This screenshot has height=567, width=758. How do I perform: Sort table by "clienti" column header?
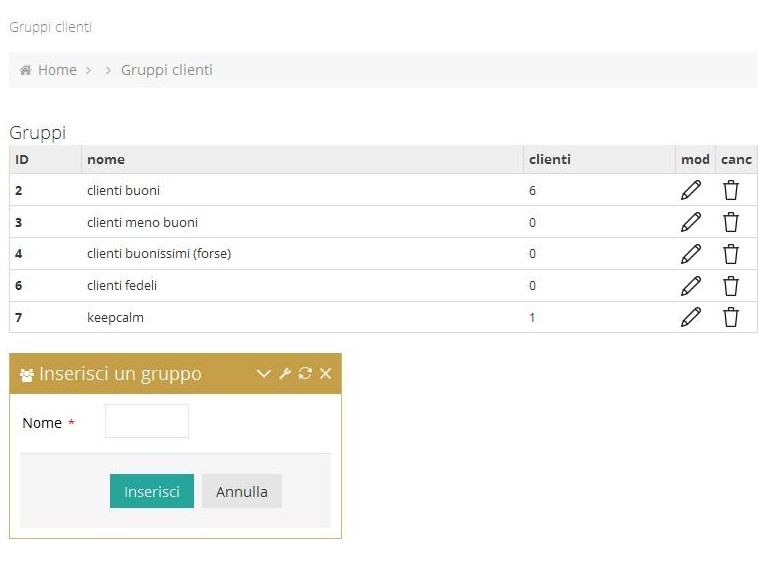point(550,160)
